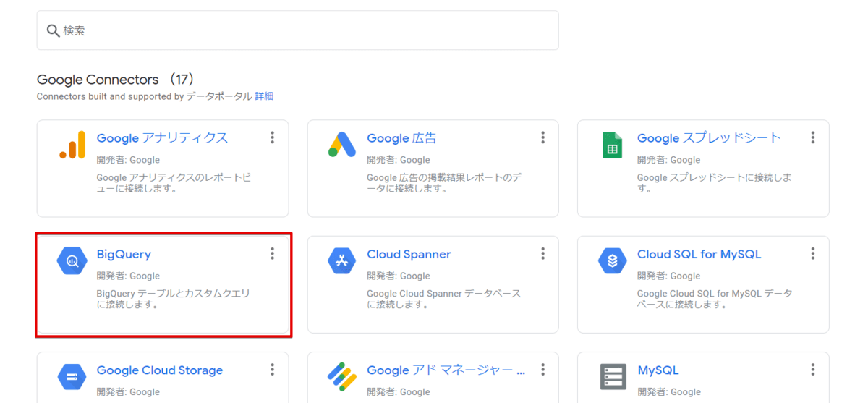This screenshot has height=403, width=868.
Task: Click the Cloud SQL for MySQL icon
Action: pos(612,261)
